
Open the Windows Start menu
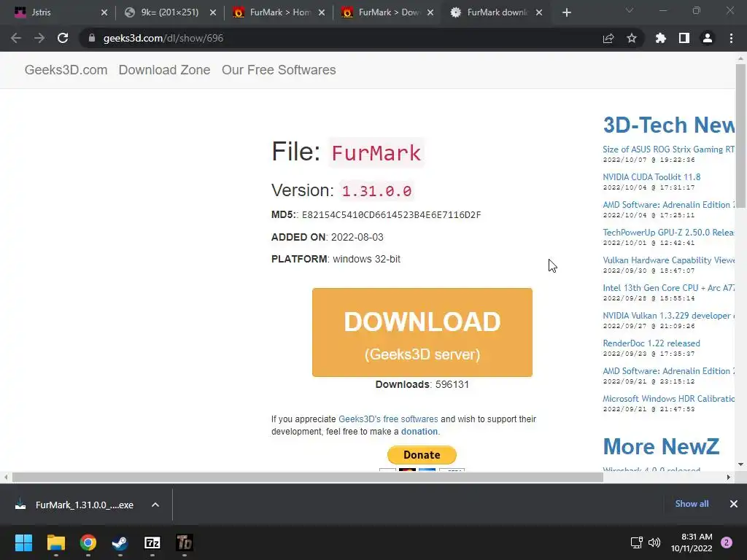point(23,542)
